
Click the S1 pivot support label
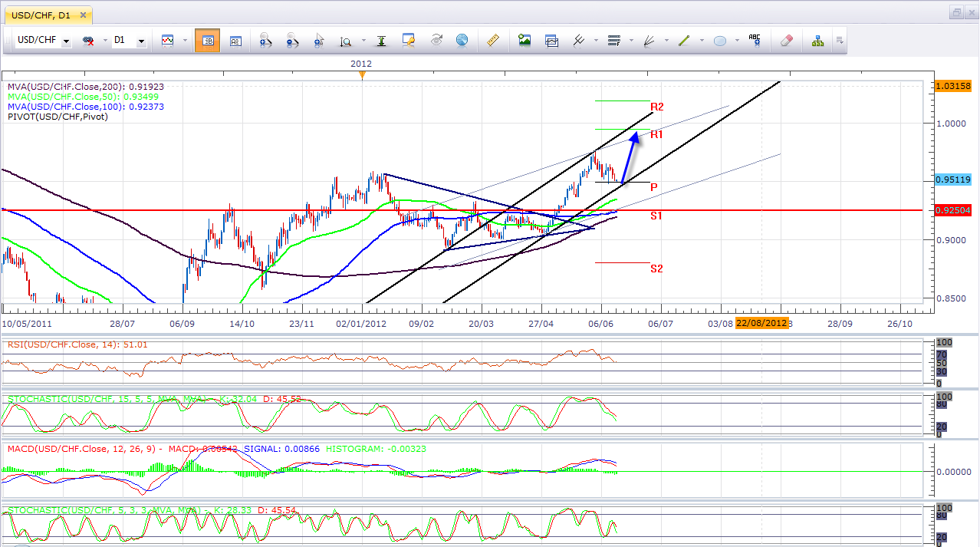click(657, 216)
